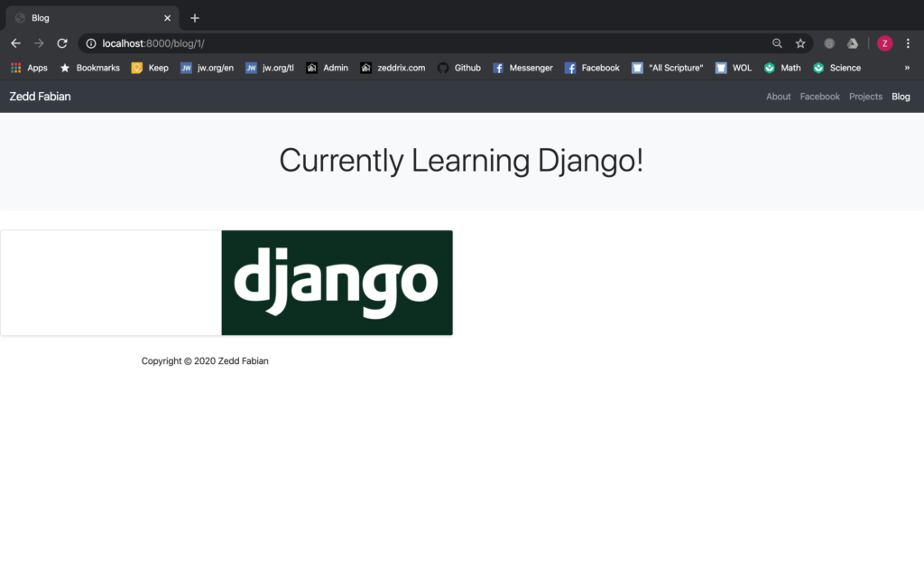Select the Blog browser tab
The width and height of the screenshot is (924, 578).
(x=92, y=18)
